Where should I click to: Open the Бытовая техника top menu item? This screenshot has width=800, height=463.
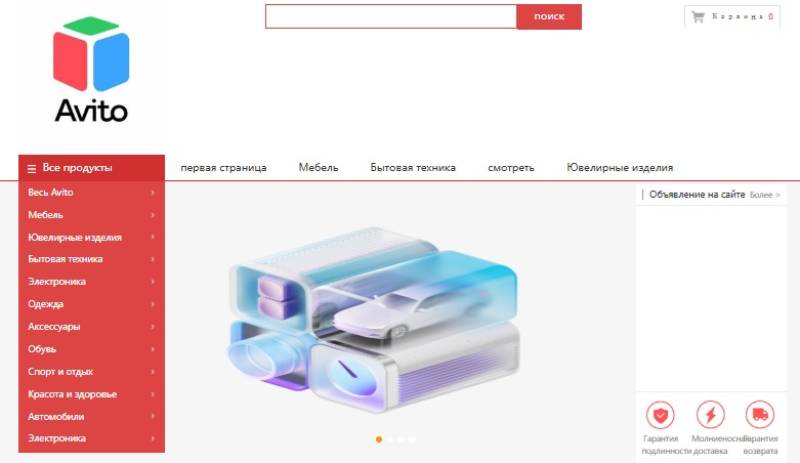click(413, 167)
